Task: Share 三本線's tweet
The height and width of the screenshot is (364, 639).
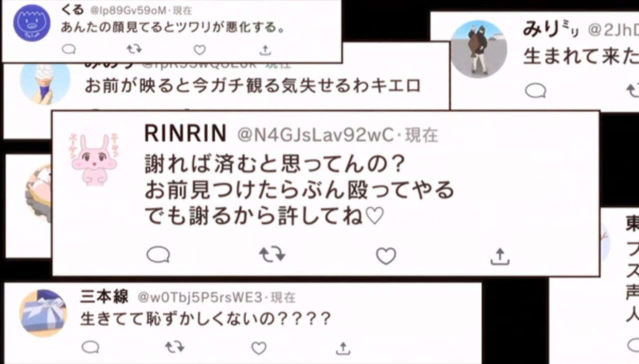Action: (343, 348)
